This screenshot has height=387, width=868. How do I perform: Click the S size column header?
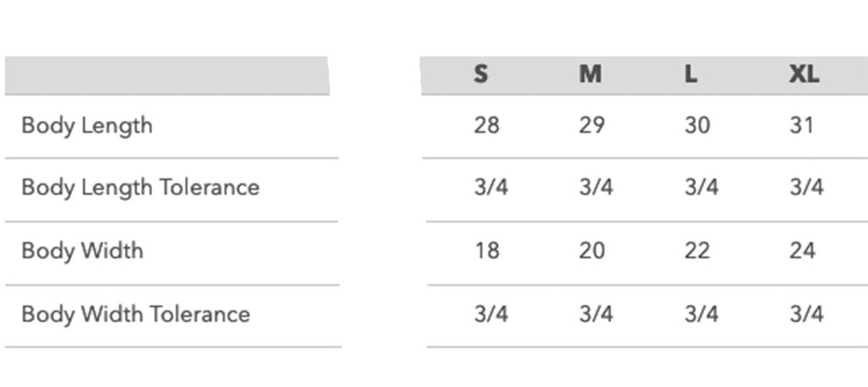pyautogui.click(x=481, y=75)
